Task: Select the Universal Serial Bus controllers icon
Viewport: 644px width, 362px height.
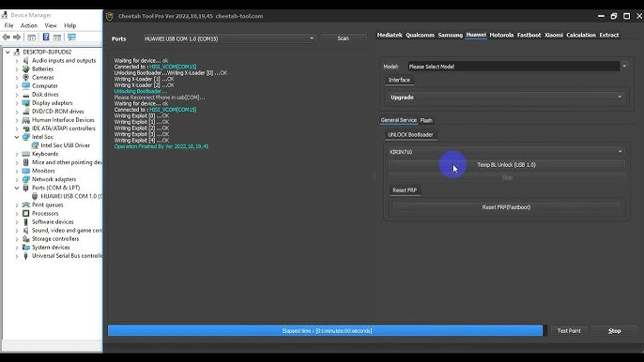Action: pos(26,256)
